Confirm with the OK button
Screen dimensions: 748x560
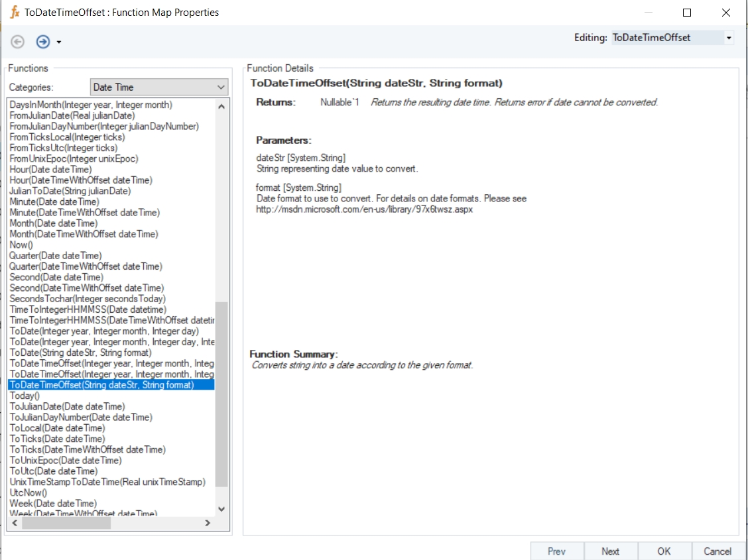[664, 551]
